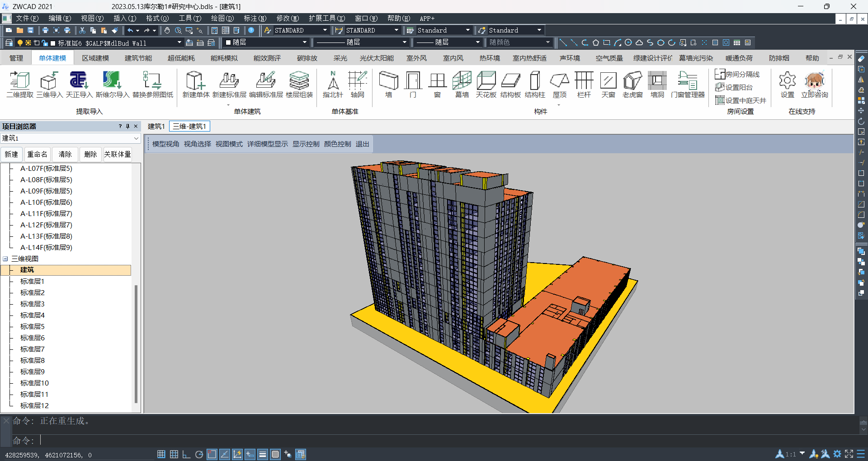Open the 建筑1 project dropdown
The height and width of the screenshot is (461, 868).
136,138
